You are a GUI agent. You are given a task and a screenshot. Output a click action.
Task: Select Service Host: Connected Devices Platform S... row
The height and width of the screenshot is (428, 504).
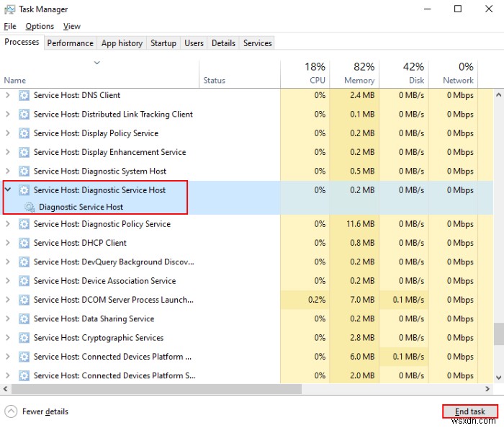[x=246, y=376]
